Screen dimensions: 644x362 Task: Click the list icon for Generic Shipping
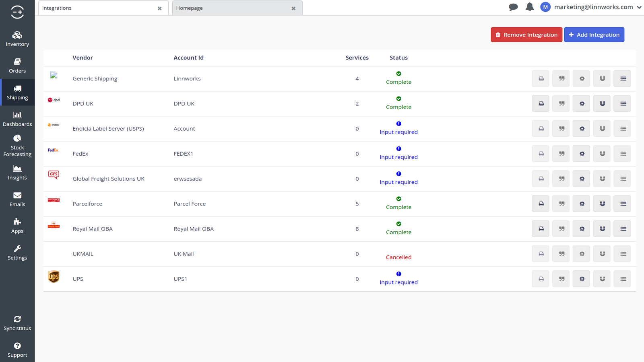tap(623, 78)
